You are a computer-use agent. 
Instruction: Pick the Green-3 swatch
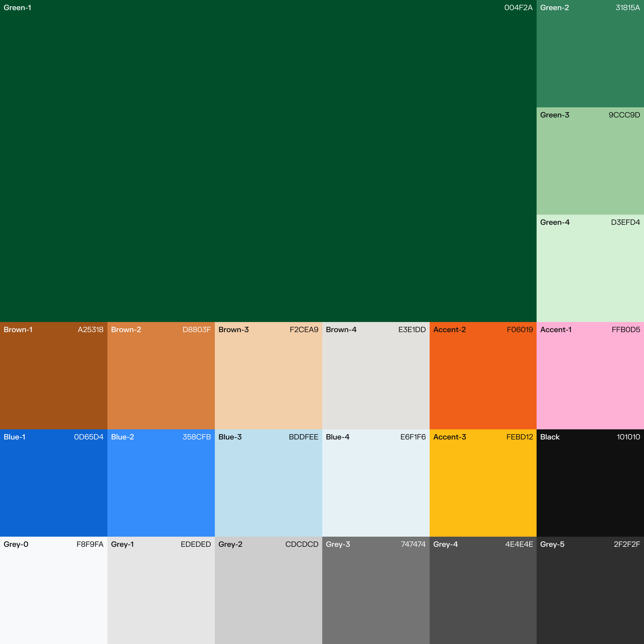pos(590,161)
